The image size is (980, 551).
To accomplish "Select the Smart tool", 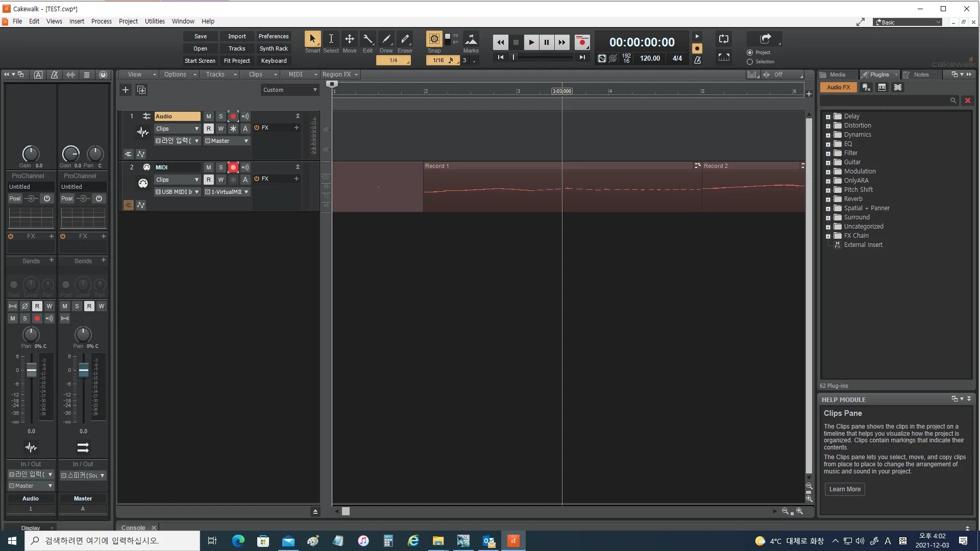I will [312, 39].
